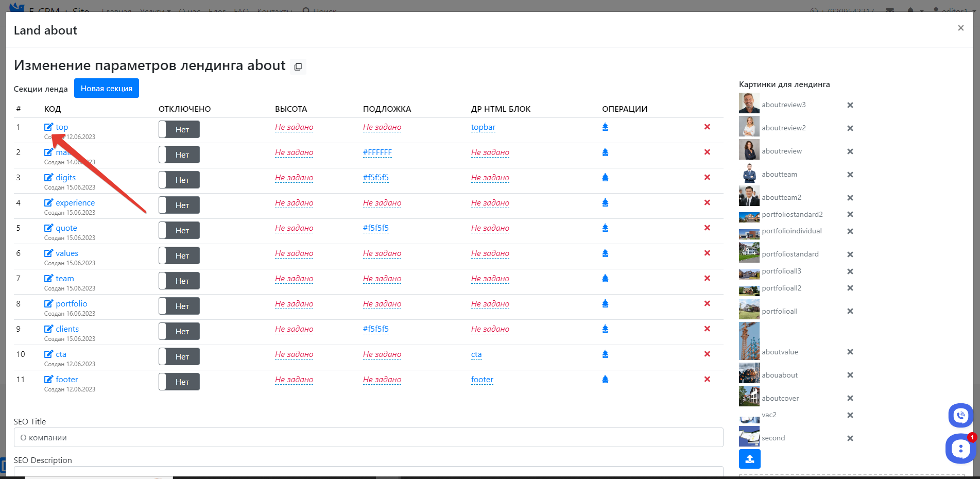
Task: Delete the footer section row
Action: click(707, 379)
